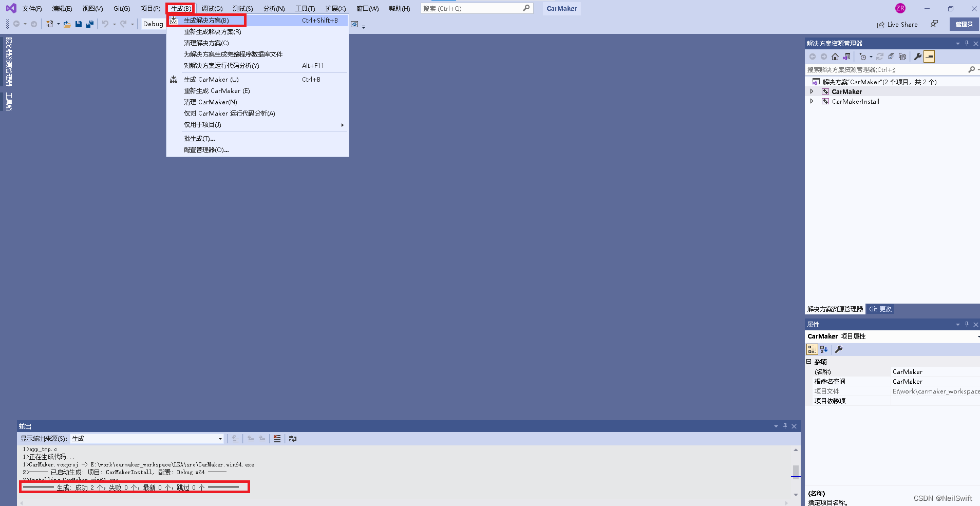Click the Live Share icon
This screenshot has height=506, width=980.
pyautogui.click(x=881, y=25)
